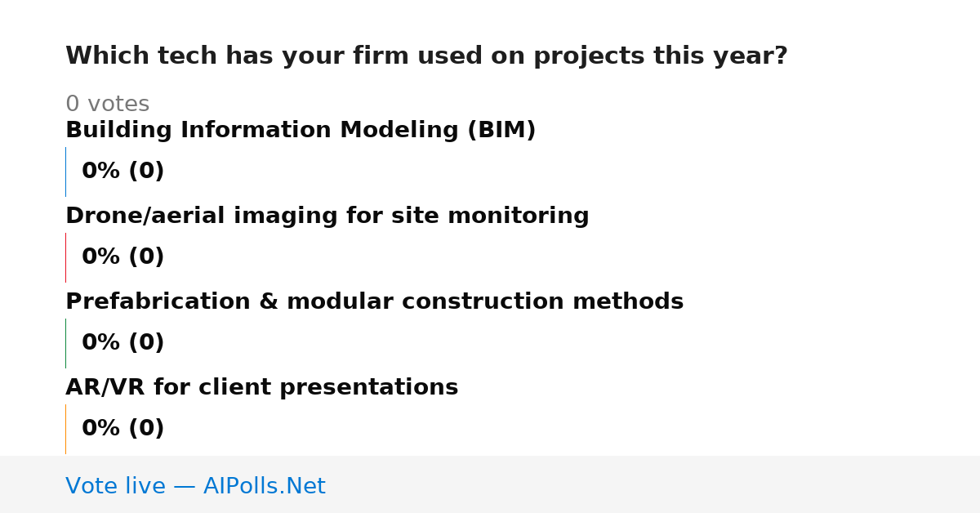Click the 0% (0) result under BIM

coord(122,172)
